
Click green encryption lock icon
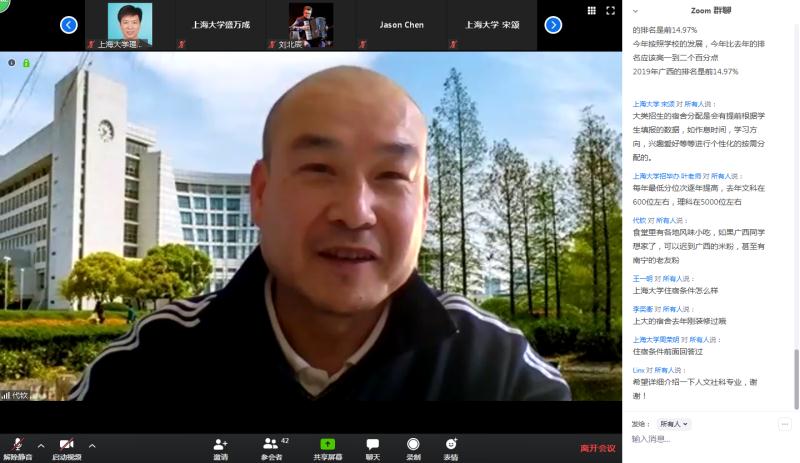(26, 62)
